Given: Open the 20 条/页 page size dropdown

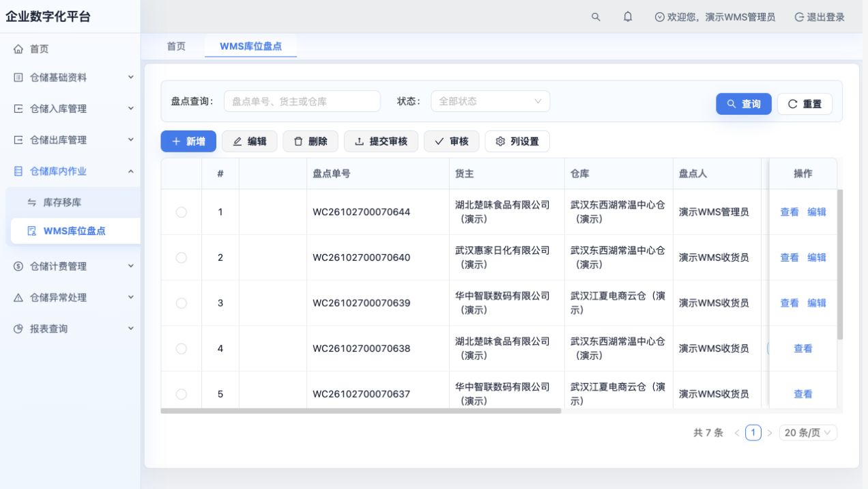Looking at the screenshot, I should point(808,433).
